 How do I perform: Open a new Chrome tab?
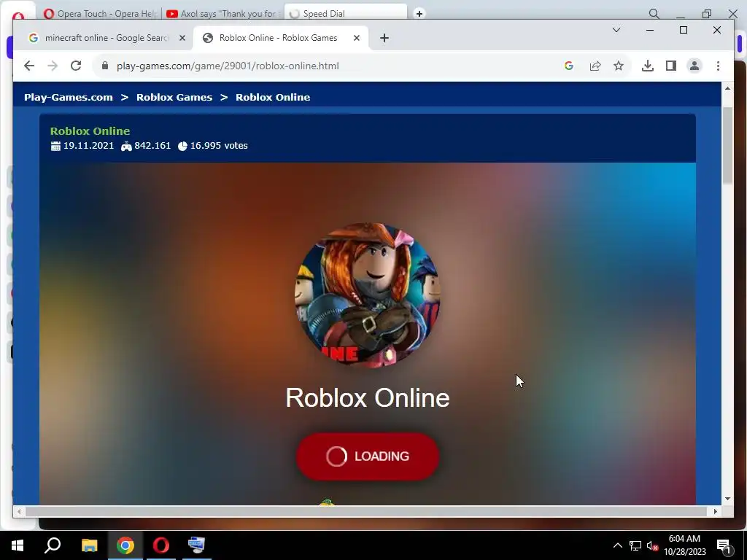(x=384, y=38)
